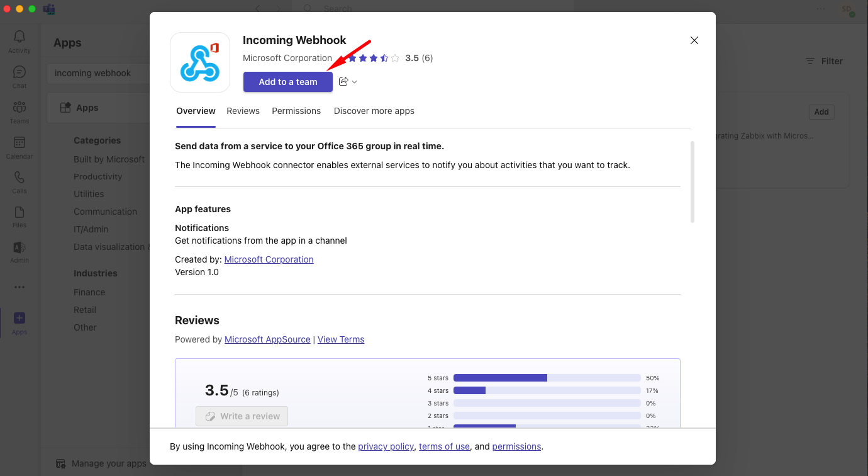
Task: Click the Data visualization category
Action: (x=111, y=247)
